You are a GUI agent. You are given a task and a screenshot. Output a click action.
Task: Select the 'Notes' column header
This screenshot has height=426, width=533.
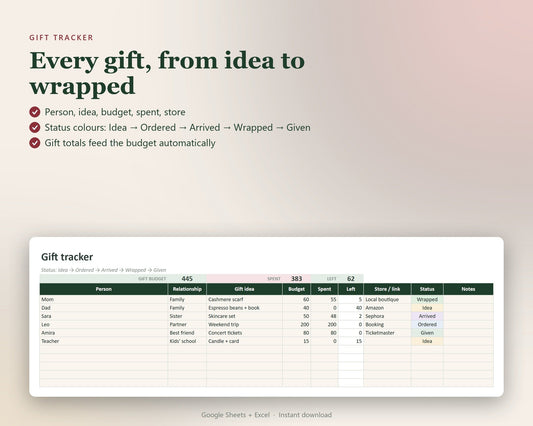click(468, 289)
